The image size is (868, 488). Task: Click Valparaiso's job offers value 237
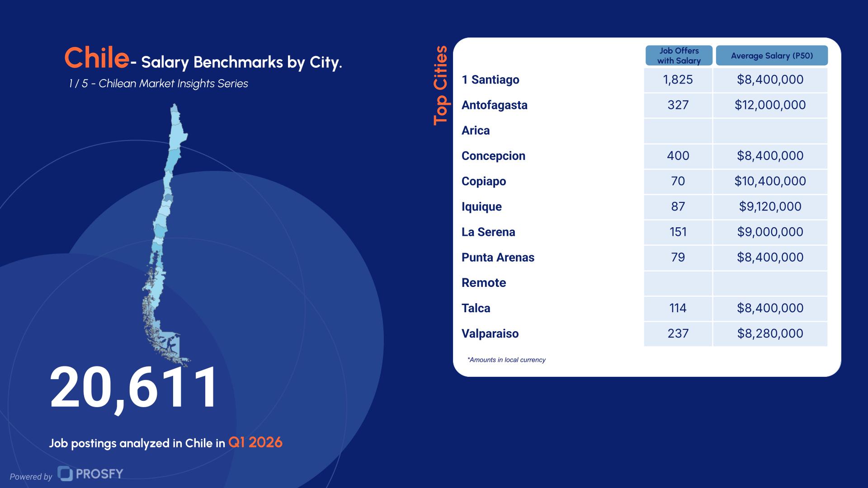coord(678,333)
